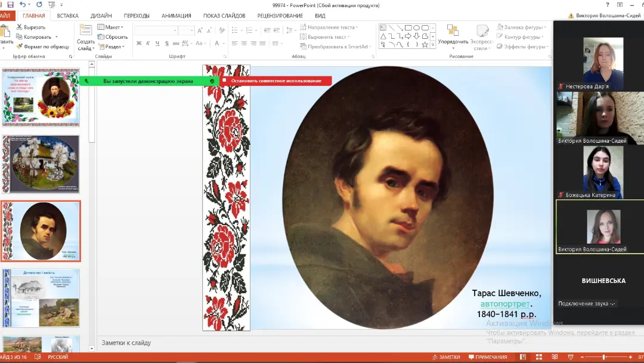Click the Save icon in quick access toolbar
The width and height of the screenshot is (644, 363).
click(10, 5)
